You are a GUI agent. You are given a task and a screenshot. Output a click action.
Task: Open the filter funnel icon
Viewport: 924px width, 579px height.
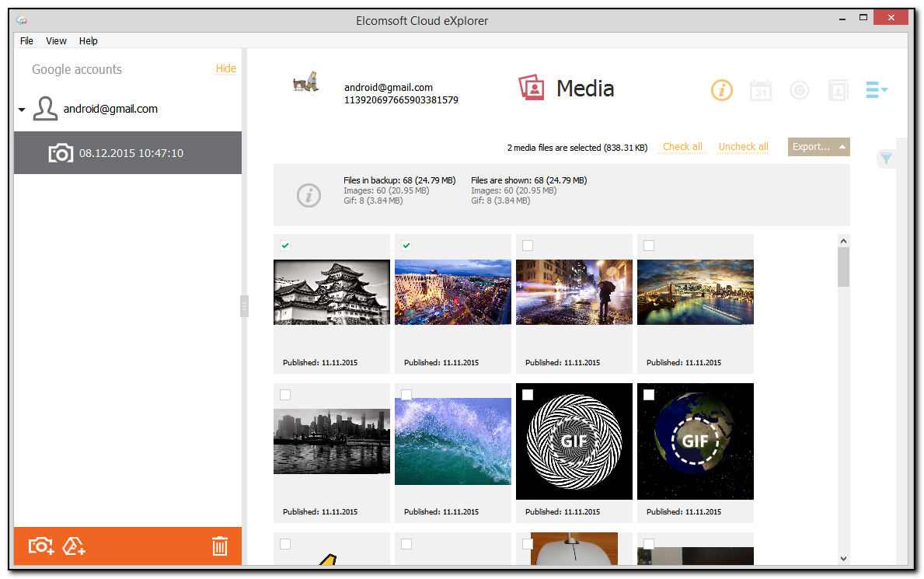(885, 159)
